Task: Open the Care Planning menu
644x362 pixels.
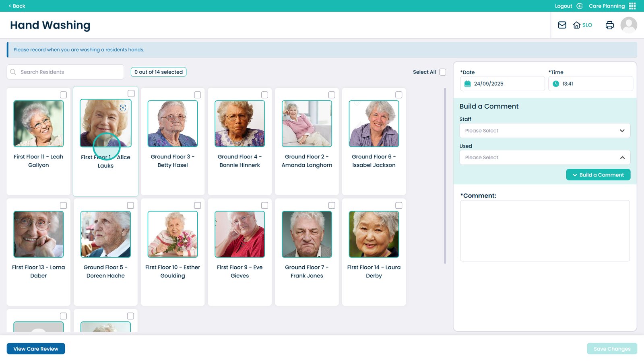Action: tap(607, 6)
